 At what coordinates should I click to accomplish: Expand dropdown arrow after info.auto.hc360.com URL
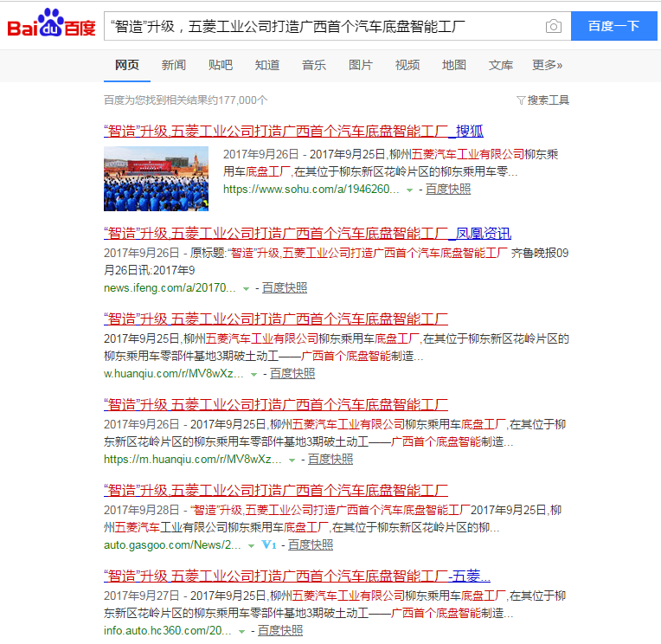pyautogui.click(x=241, y=631)
